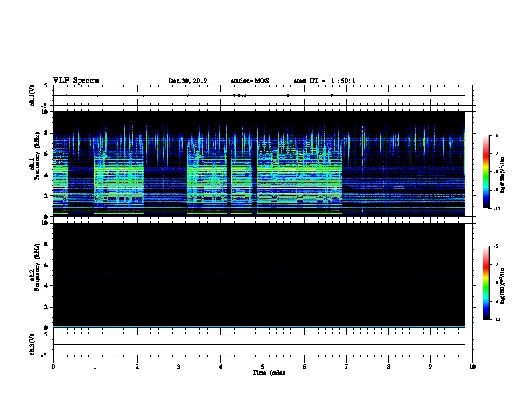Click the '-9' label on ch.1 color bar

[496, 190]
